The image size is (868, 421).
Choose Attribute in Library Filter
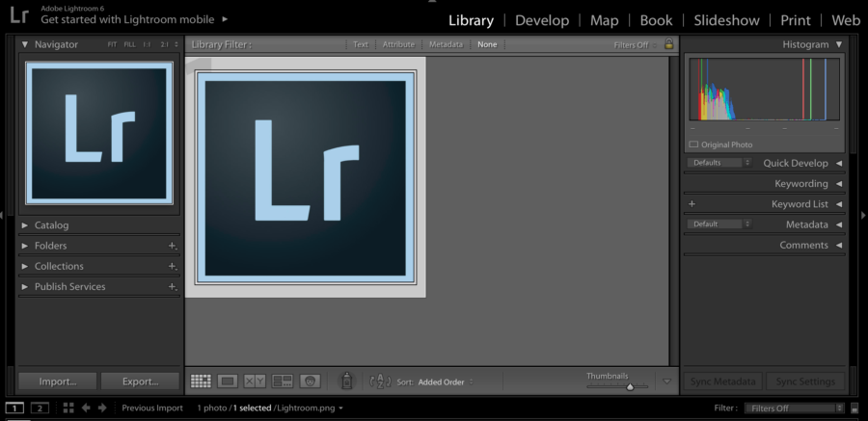click(398, 44)
